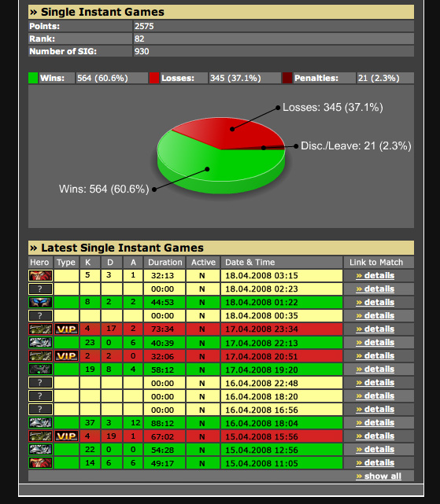440x504 pixels.
Task: Click the VIP badge on 17.04.2008 23:34 row
Action: 66,329
